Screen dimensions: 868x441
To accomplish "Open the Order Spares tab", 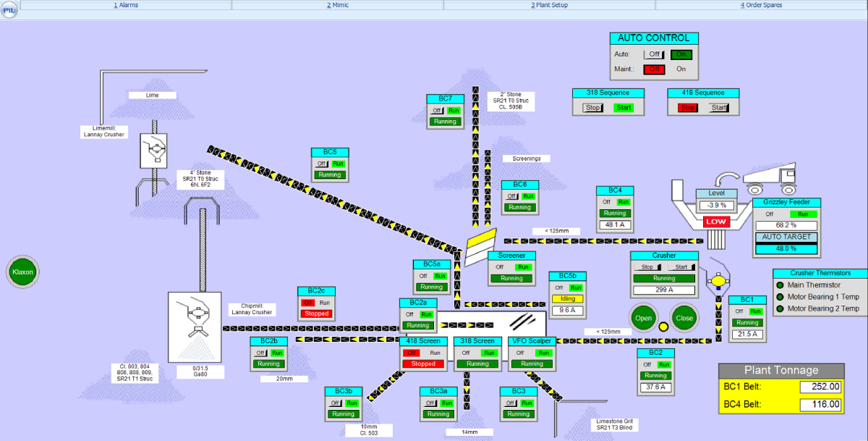I will pyautogui.click(x=761, y=5).
